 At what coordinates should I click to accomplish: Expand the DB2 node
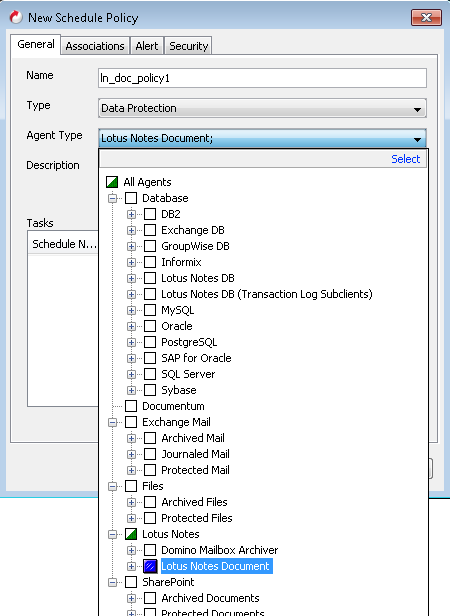(x=131, y=214)
